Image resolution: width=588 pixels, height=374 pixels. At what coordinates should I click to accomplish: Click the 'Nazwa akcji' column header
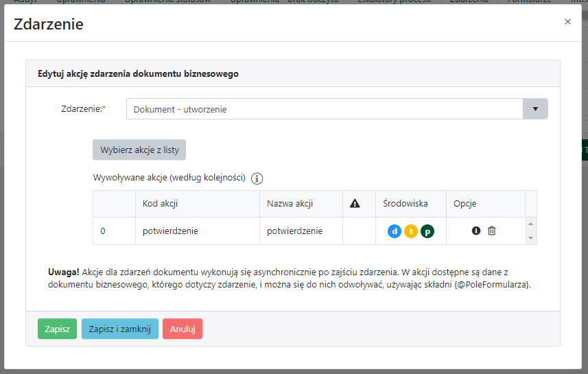[290, 204]
